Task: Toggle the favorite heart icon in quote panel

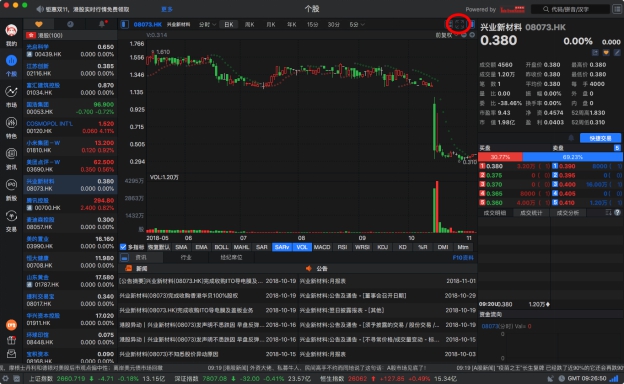Action: pyautogui.click(x=606, y=53)
